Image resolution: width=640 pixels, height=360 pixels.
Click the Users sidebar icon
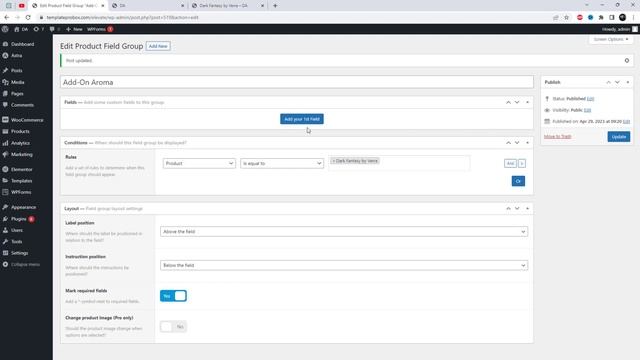pyautogui.click(x=5, y=230)
